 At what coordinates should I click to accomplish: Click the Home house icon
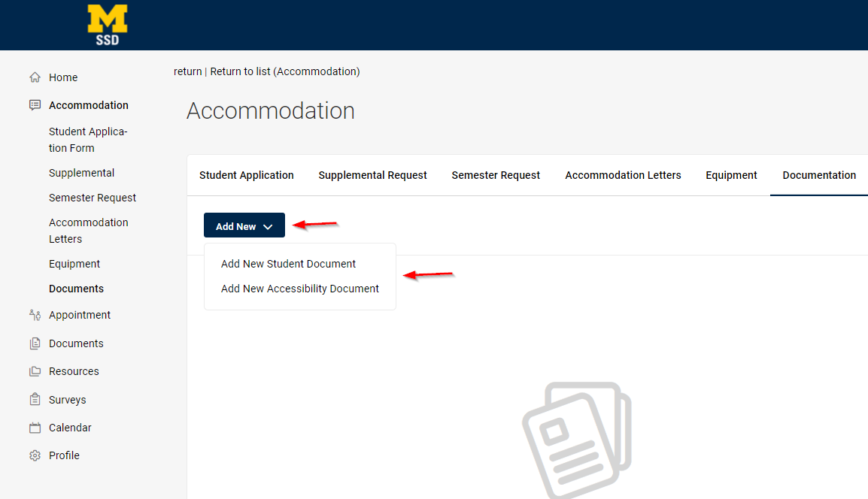tap(35, 77)
